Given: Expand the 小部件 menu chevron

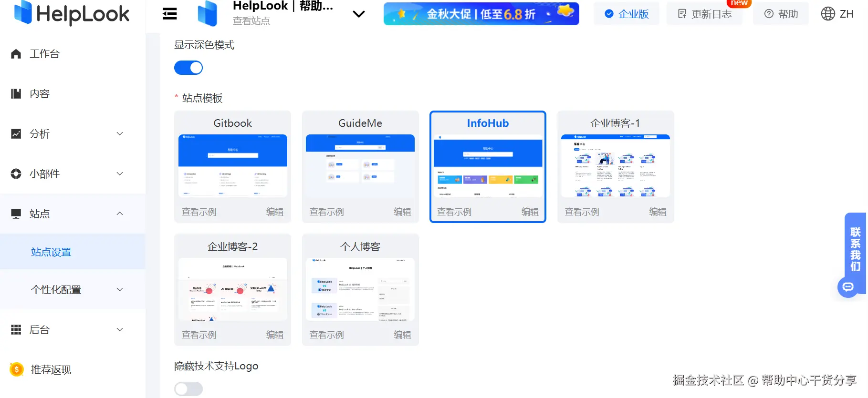Looking at the screenshot, I should [120, 174].
